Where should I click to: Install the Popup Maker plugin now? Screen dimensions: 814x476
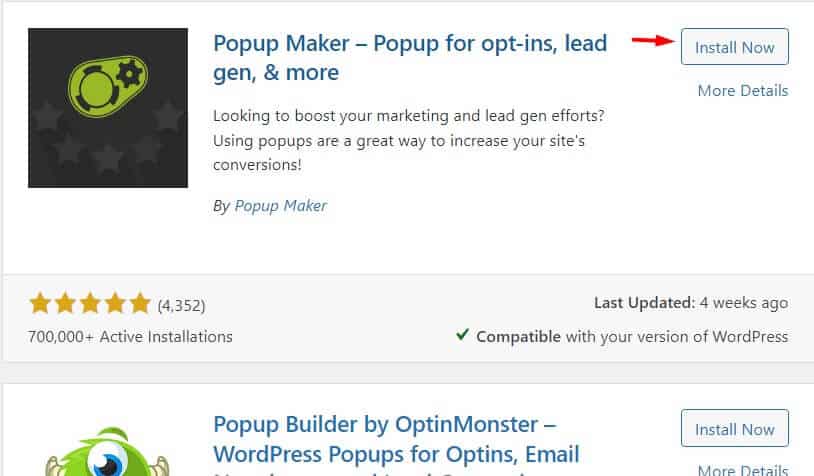735,47
